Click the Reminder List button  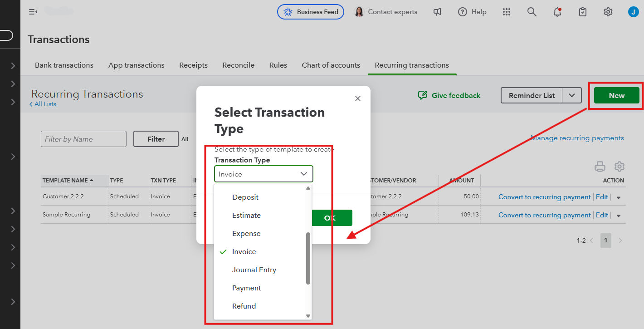pos(532,95)
